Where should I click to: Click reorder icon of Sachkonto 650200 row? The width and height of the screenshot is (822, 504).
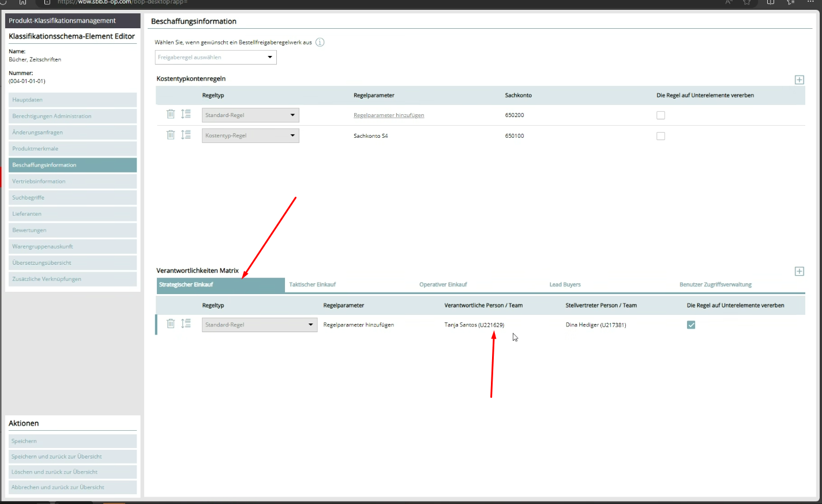tap(186, 114)
